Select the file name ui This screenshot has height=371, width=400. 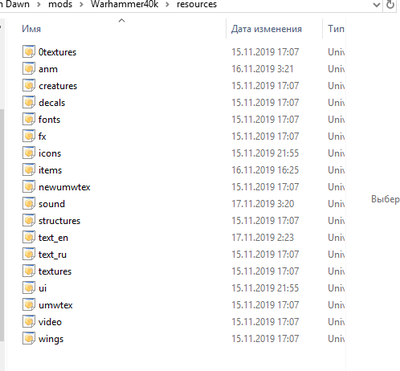point(43,288)
